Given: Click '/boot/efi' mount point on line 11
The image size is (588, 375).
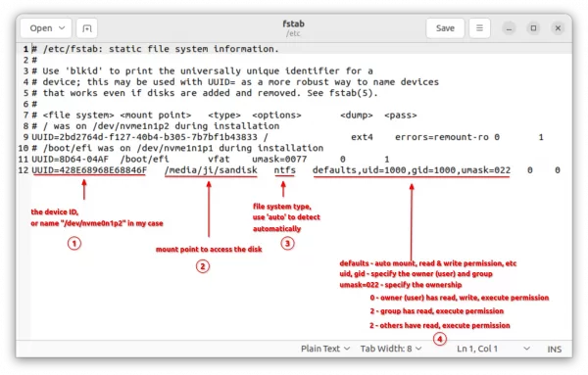Looking at the screenshot, I should (145, 160).
